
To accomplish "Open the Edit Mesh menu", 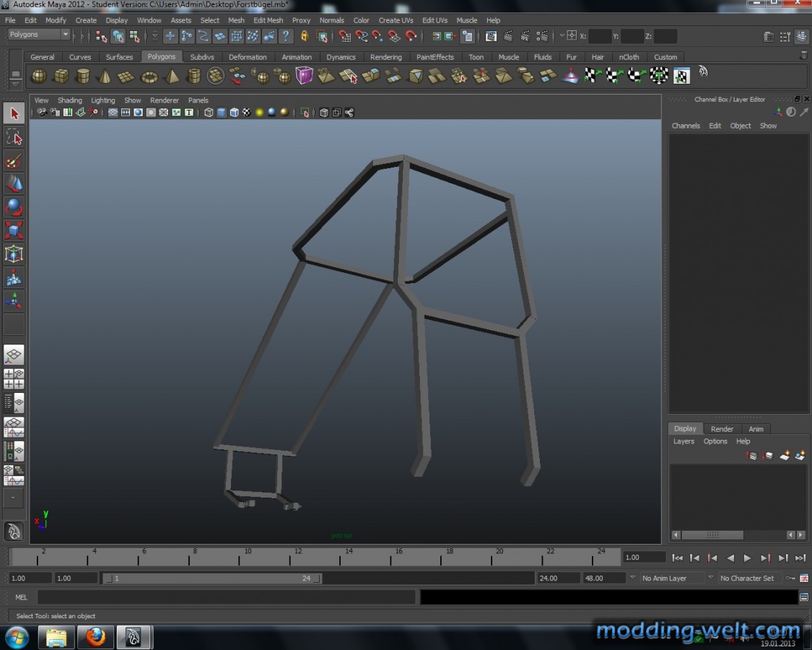I will [x=269, y=20].
